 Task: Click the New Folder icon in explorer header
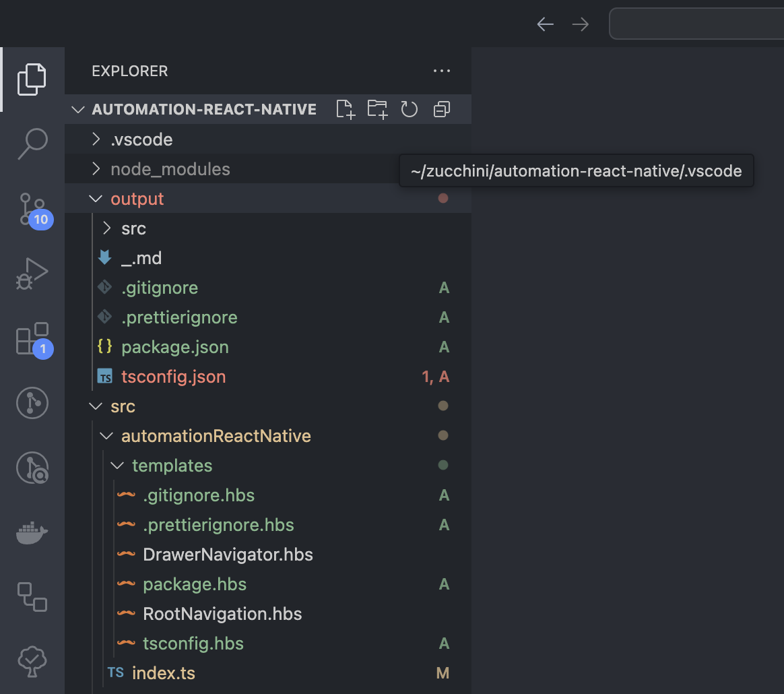377,109
